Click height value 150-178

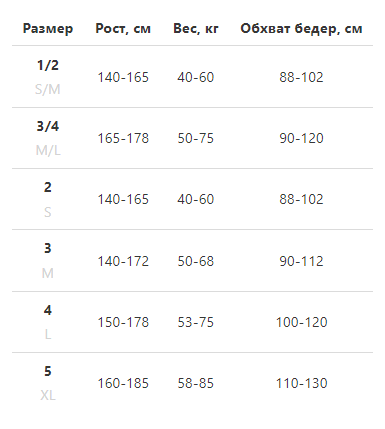tap(123, 322)
